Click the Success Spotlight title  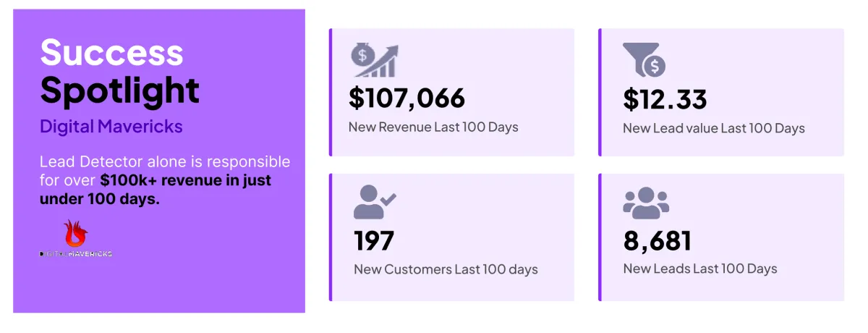pyautogui.click(x=119, y=71)
